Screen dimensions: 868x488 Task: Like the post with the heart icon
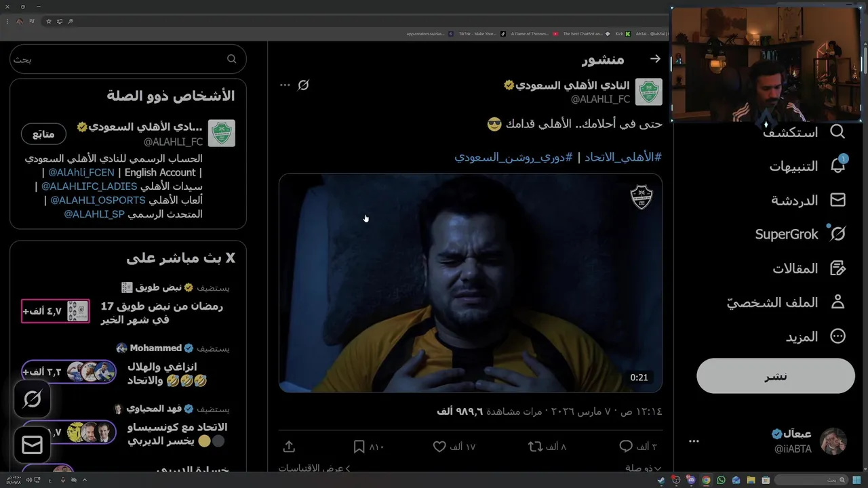point(439,447)
